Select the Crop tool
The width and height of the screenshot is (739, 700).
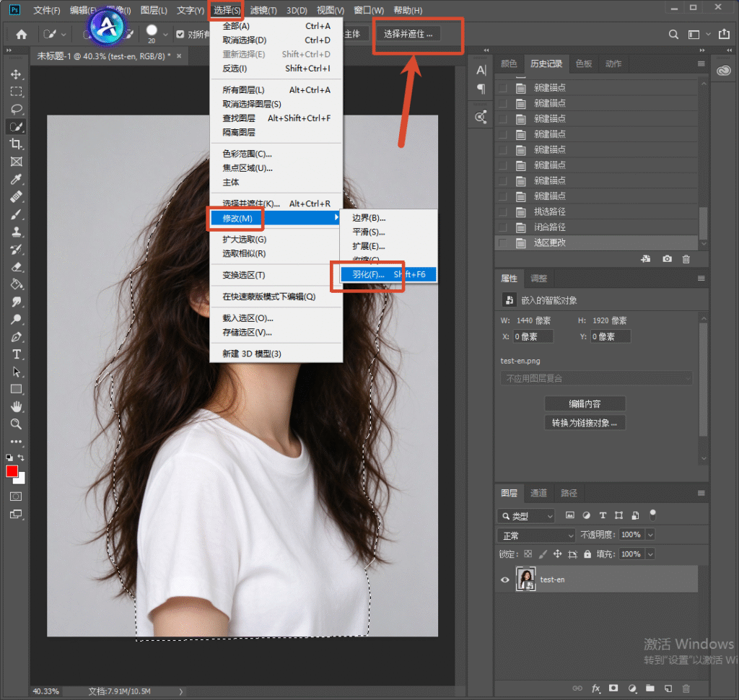[16, 144]
